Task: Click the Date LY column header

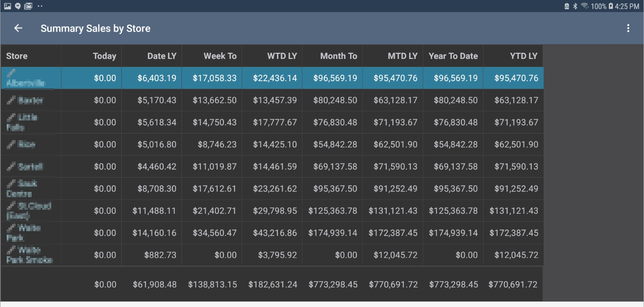Action: [x=162, y=56]
